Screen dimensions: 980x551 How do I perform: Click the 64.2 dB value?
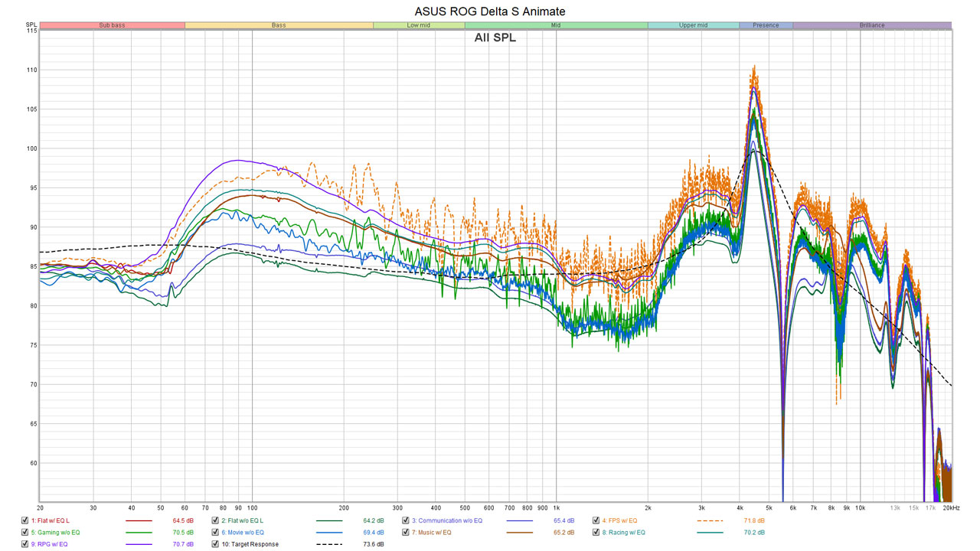(374, 520)
